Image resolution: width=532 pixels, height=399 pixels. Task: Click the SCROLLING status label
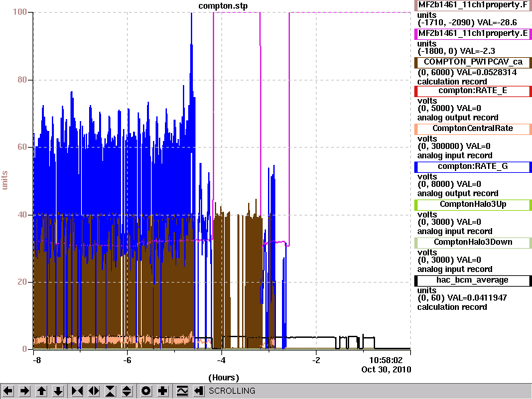click(x=231, y=391)
